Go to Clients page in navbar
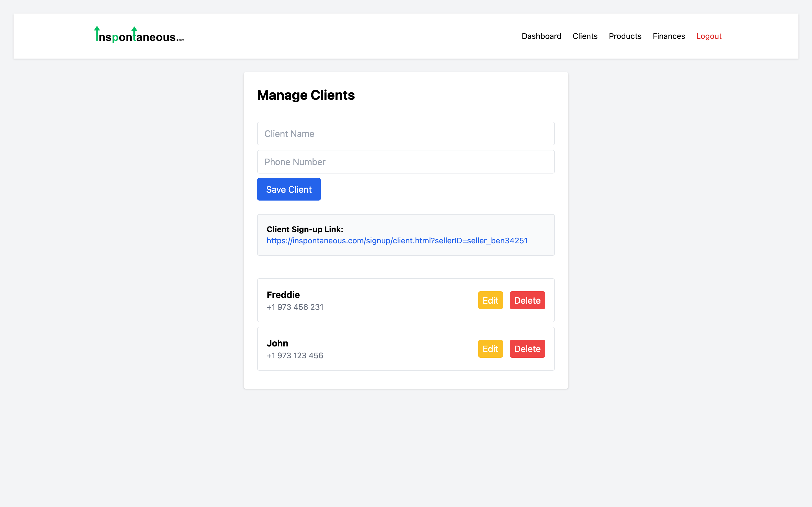This screenshot has width=812, height=507. pyautogui.click(x=585, y=36)
